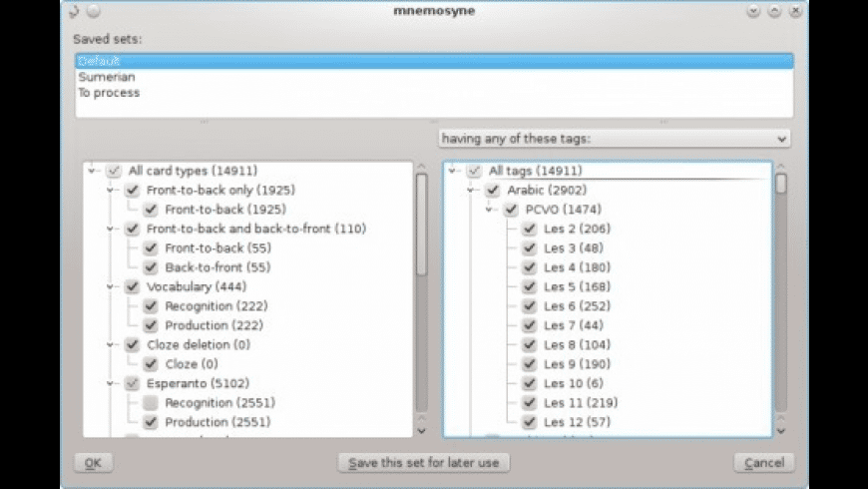
Task: Uncheck the Les 6 (252) tag
Action: [x=529, y=306]
